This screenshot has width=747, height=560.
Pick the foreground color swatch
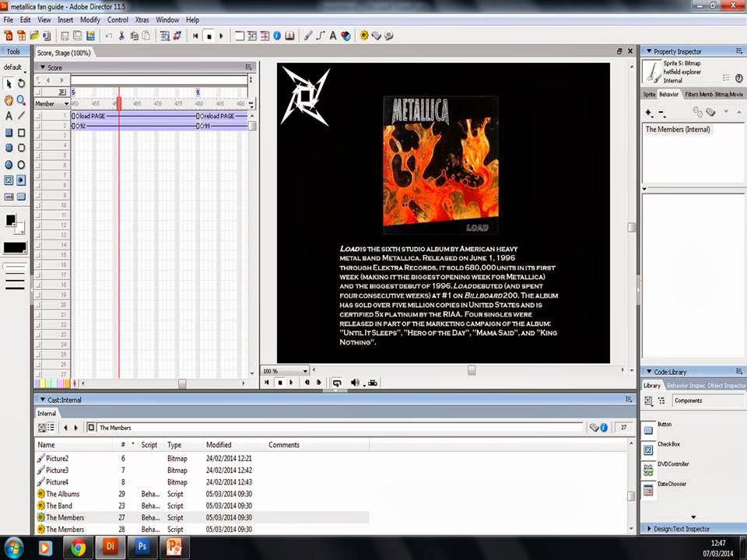point(10,219)
